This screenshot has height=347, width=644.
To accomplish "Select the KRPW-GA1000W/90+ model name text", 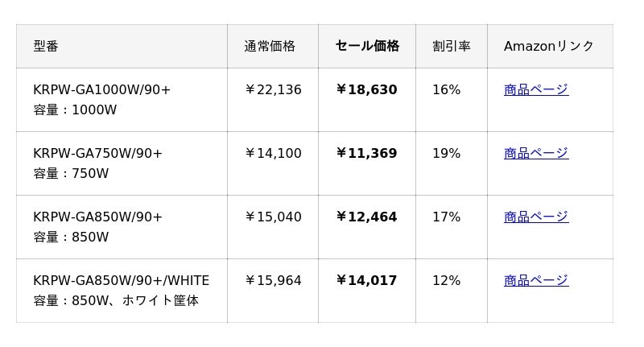I will [102, 89].
